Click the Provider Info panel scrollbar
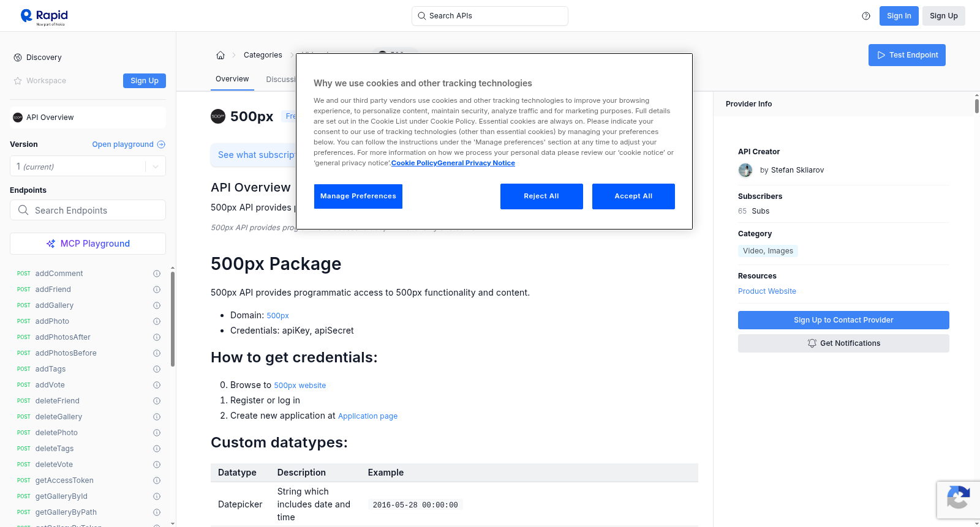 coord(976,105)
